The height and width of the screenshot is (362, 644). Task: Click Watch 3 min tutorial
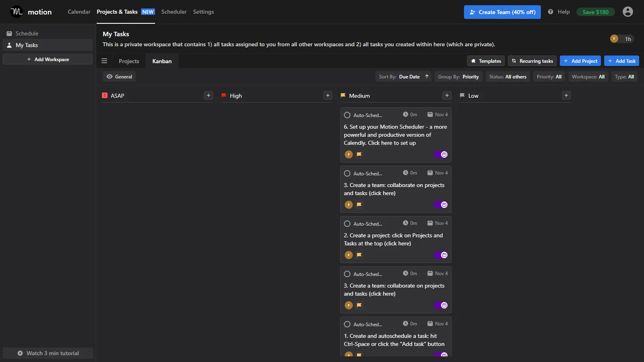click(x=48, y=353)
